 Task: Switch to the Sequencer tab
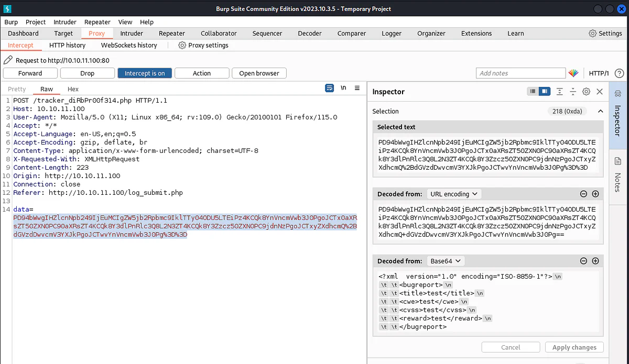point(267,33)
